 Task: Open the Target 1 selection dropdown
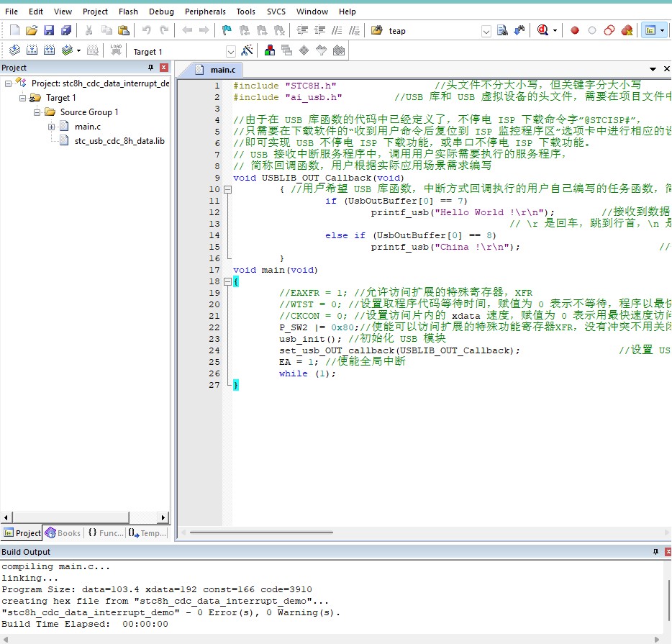click(230, 52)
